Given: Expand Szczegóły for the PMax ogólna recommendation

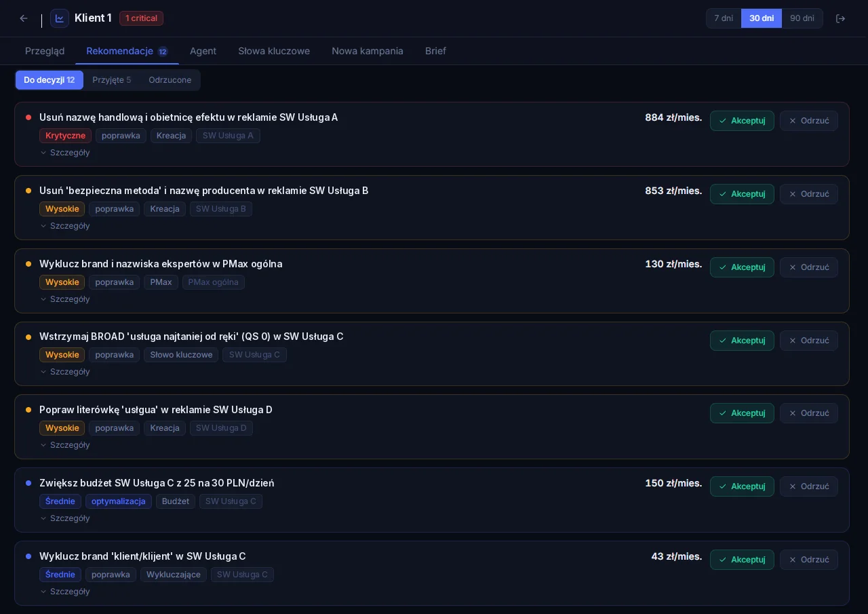Looking at the screenshot, I should click(65, 299).
